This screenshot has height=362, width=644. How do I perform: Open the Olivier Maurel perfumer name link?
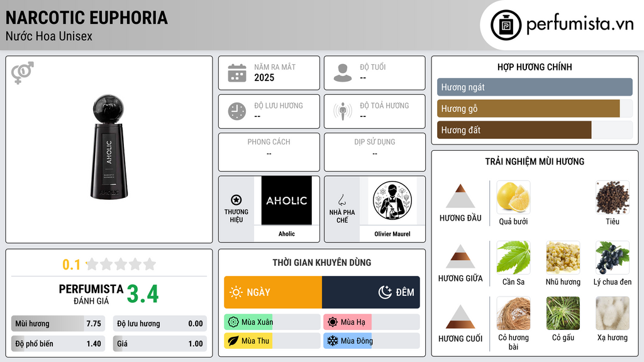pos(392,234)
